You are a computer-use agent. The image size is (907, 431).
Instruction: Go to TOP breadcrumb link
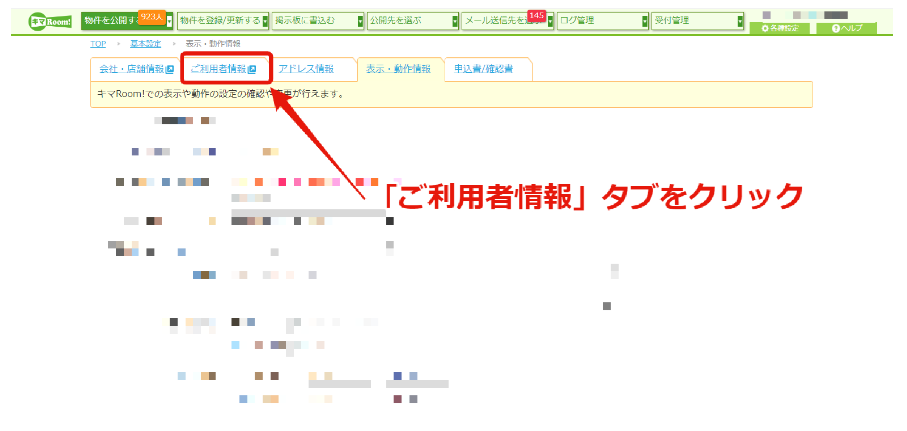(x=98, y=44)
